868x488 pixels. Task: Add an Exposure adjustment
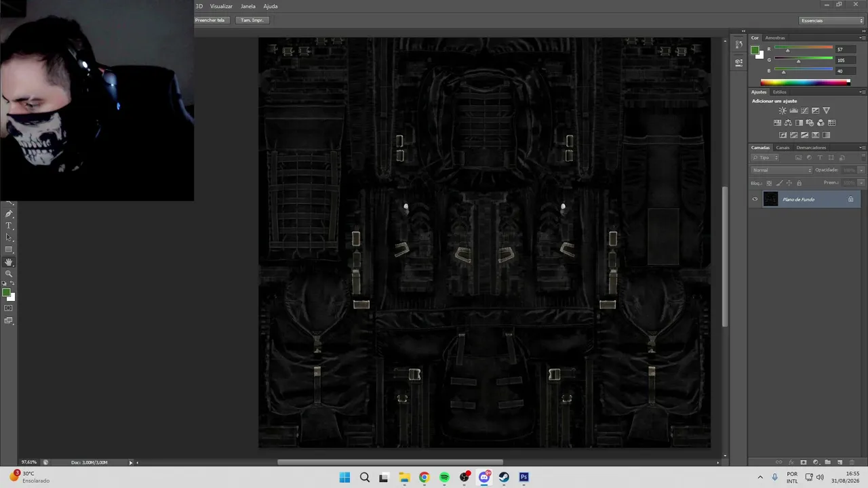point(815,110)
